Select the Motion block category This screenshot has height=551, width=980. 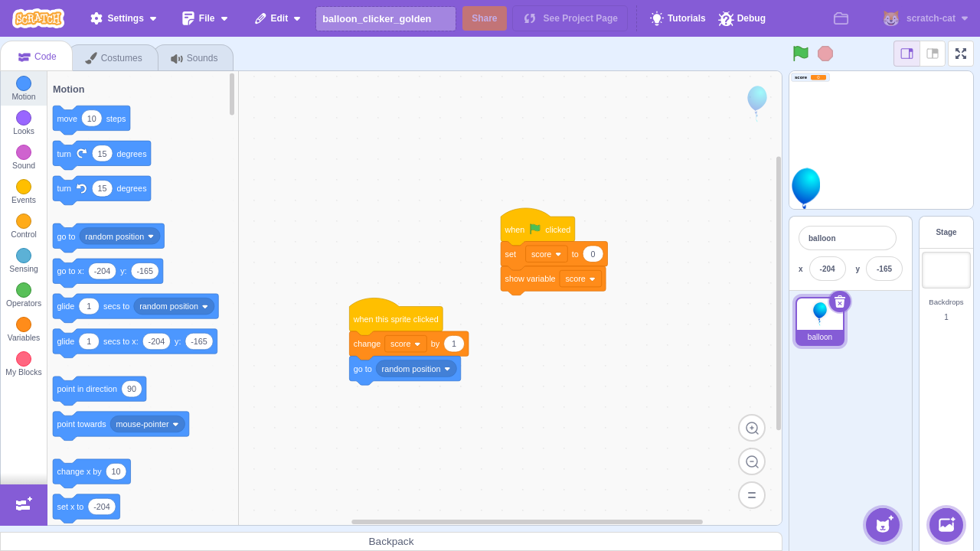pyautogui.click(x=24, y=88)
